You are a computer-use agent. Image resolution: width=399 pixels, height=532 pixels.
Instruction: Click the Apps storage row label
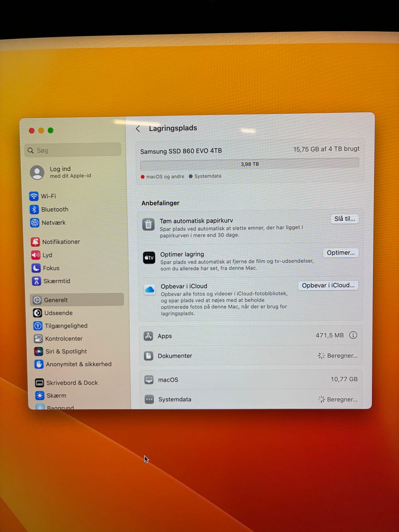tap(165, 336)
